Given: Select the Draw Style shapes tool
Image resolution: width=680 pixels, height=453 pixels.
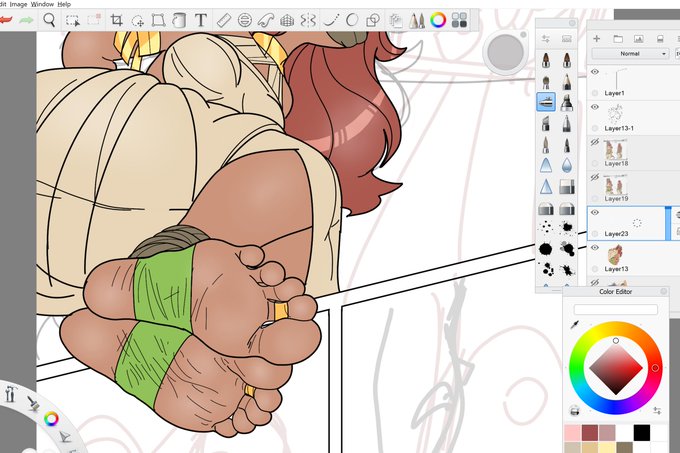Looking at the screenshot, I should click(x=373, y=20).
